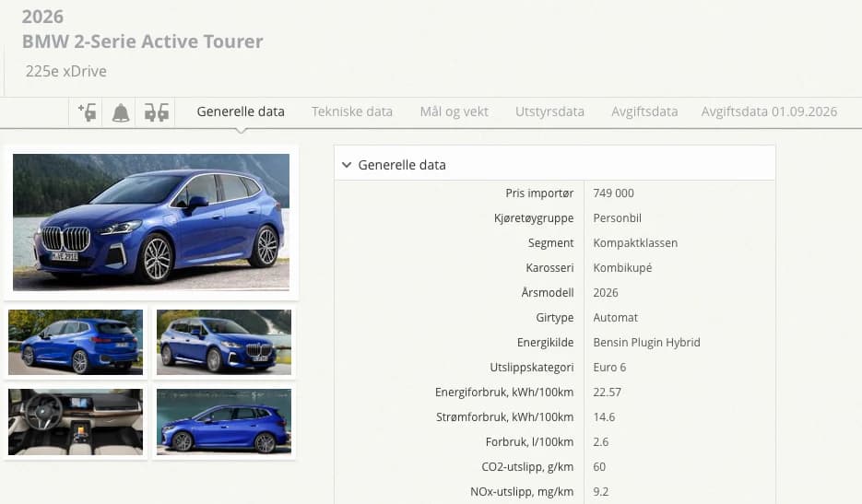Screen dimensions: 862x504
Task: Switch to the Tekniske data tab
Action: coord(352,111)
